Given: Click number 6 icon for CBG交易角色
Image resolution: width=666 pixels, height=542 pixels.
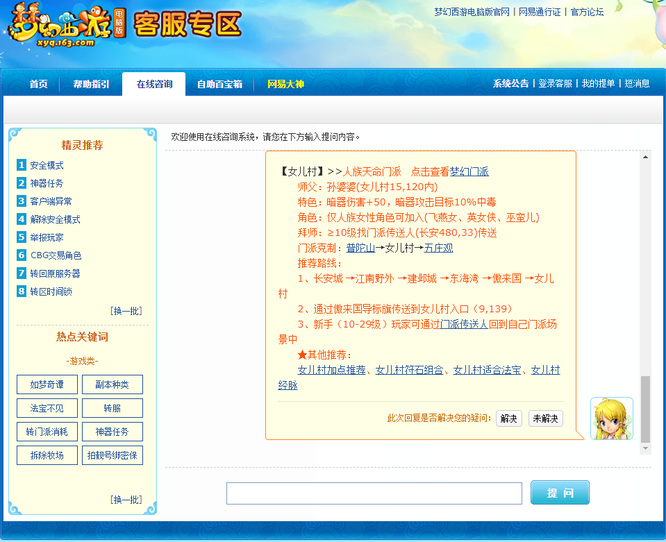Looking at the screenshot, I should click(21, 255).
